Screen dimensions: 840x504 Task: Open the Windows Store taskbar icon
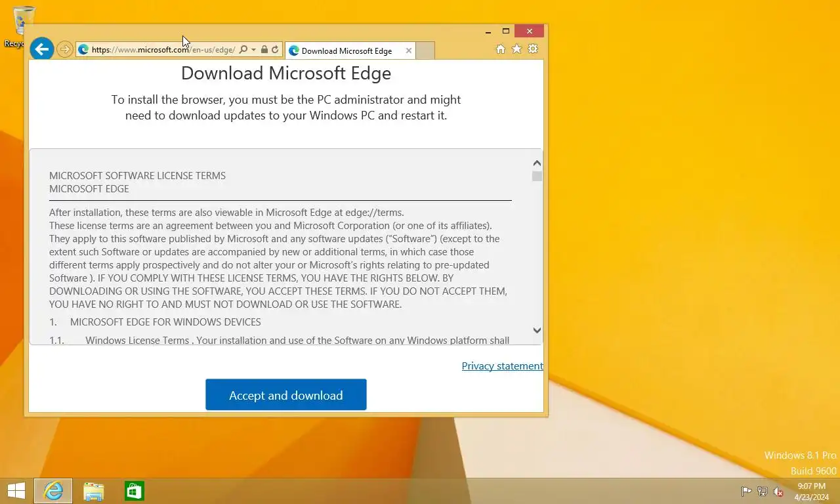tap(135, 491)
